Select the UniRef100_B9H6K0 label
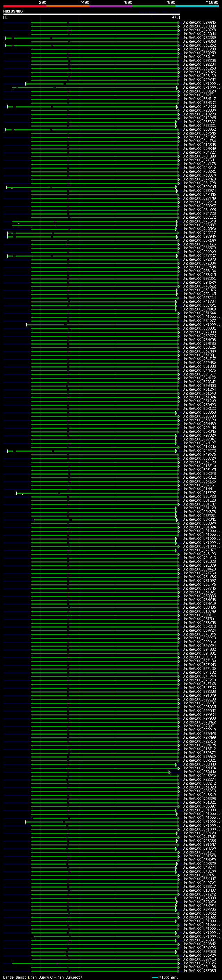The image size is (222, 980). pyautogui.click(x=199, y=282)
